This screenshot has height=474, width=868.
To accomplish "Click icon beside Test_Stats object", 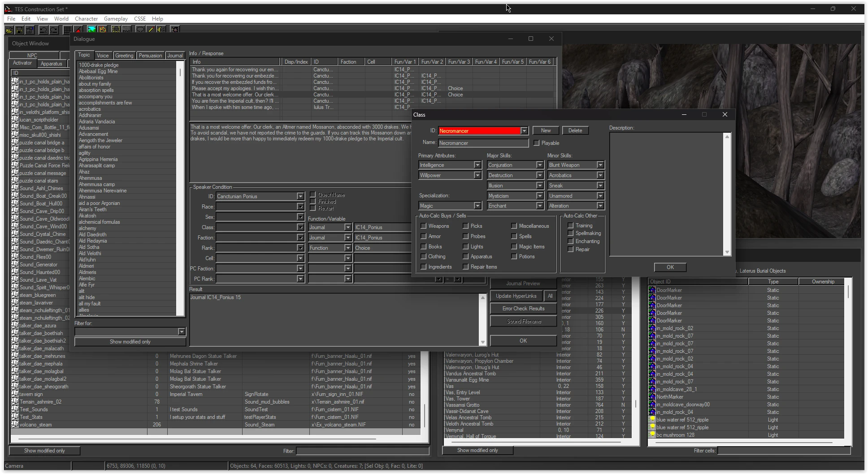I will coord(15,417).
